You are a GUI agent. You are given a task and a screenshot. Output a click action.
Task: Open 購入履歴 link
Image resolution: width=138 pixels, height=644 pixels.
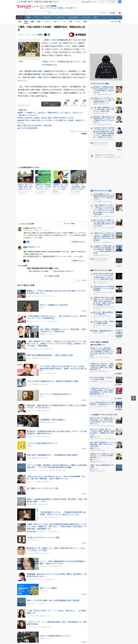pos(112,13)
